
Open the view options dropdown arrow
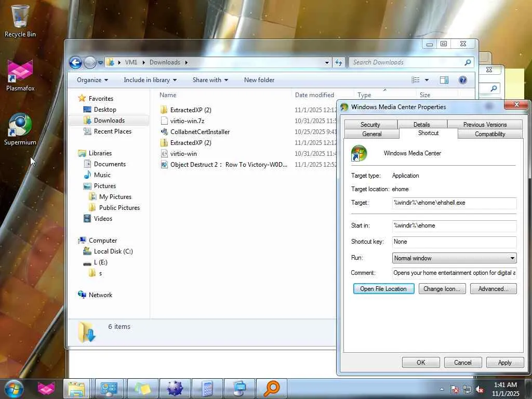pyautogui.click(x=427, y=80)
